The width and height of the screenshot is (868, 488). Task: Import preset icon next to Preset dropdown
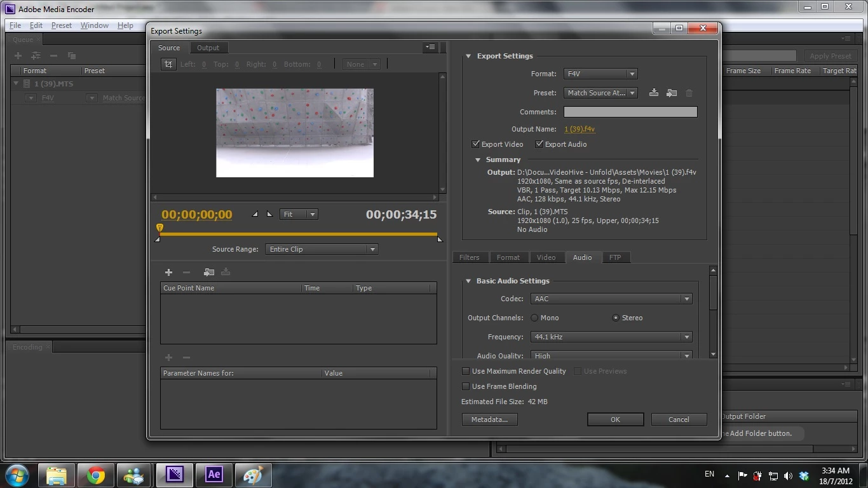671,93
